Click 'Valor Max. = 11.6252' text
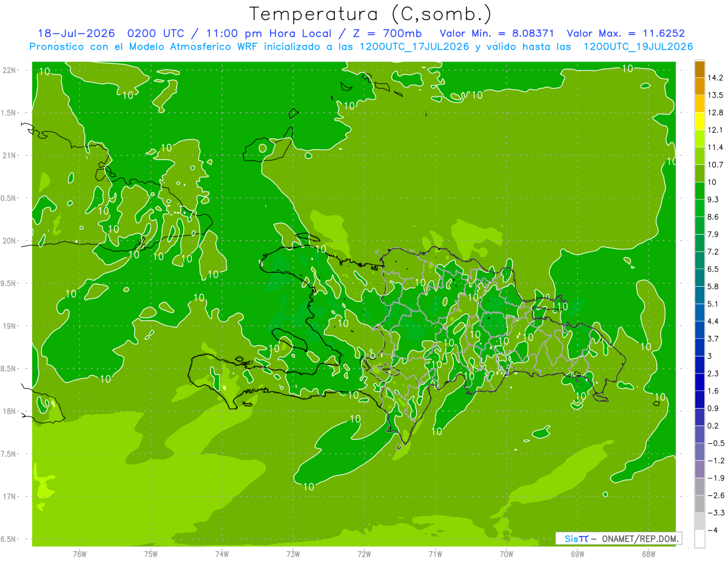The height and width of the screenshot is (562, 728). tap(625, 33)
